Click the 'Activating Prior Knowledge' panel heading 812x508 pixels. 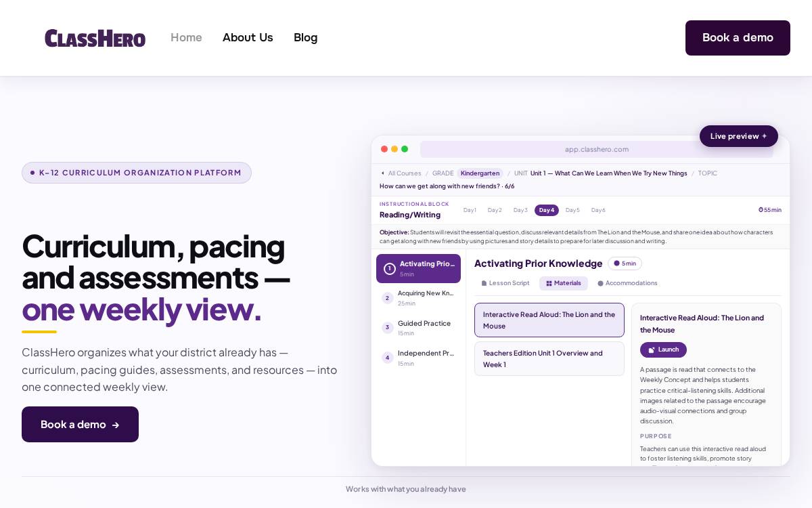[x=539, y=263]
